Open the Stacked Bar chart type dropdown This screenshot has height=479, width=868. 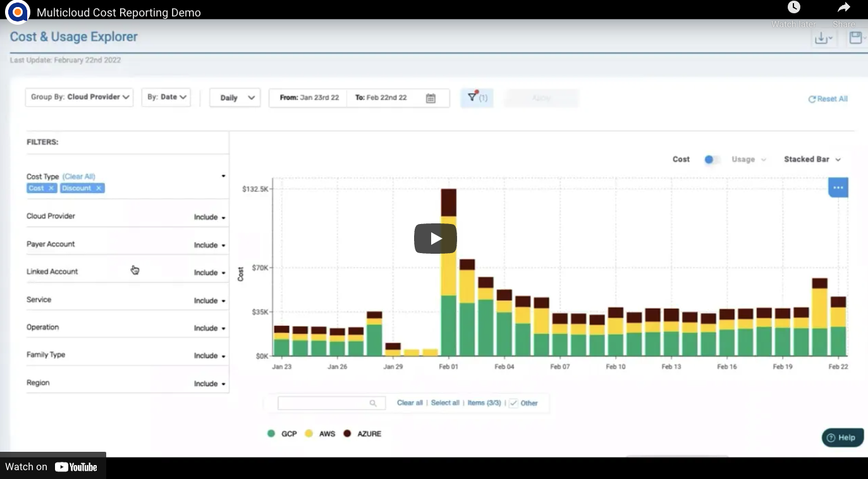coord(812,159)
